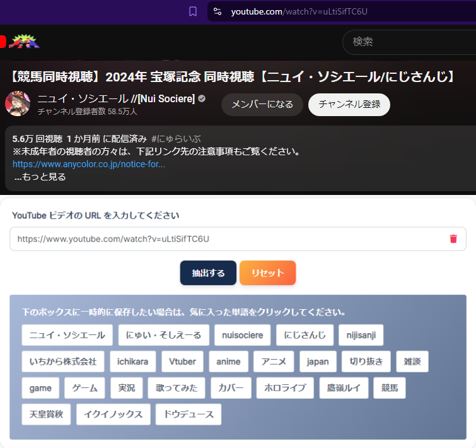The image size is (476, 448).
Task: Select the ニュイ・ソシエール keyword tag
Action: 67,335
